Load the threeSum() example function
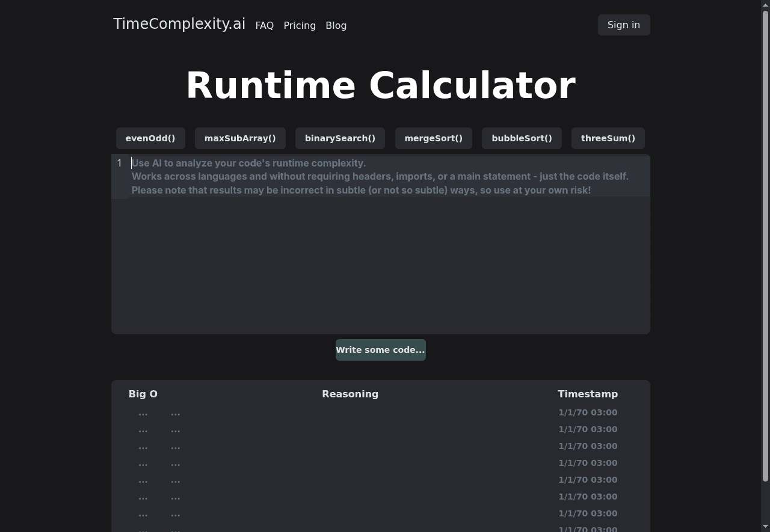The image size is (770, 532). point(608,138)
